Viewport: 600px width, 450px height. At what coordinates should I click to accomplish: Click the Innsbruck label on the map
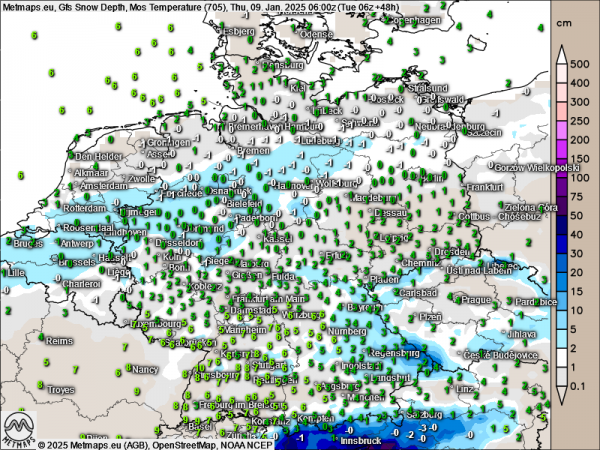[x=362, y=439]
